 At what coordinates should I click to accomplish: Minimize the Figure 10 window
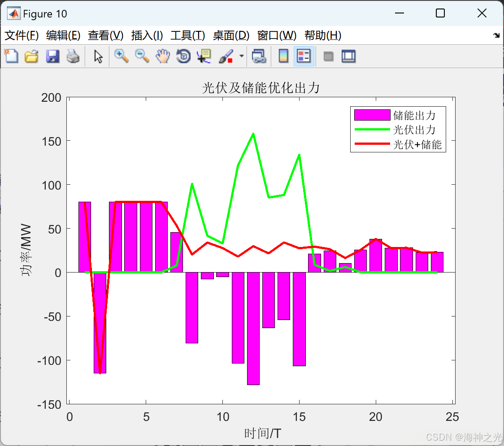coord(399,13)
